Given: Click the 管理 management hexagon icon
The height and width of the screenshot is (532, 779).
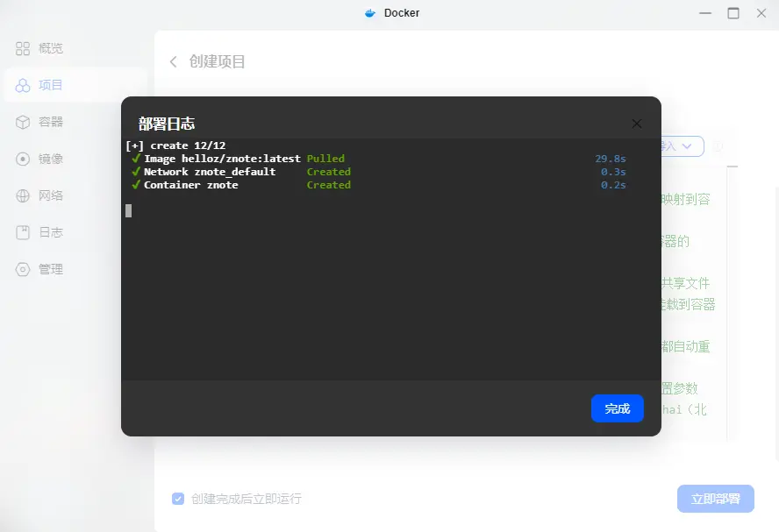Looking at the screenshot, I should point(22,269).
